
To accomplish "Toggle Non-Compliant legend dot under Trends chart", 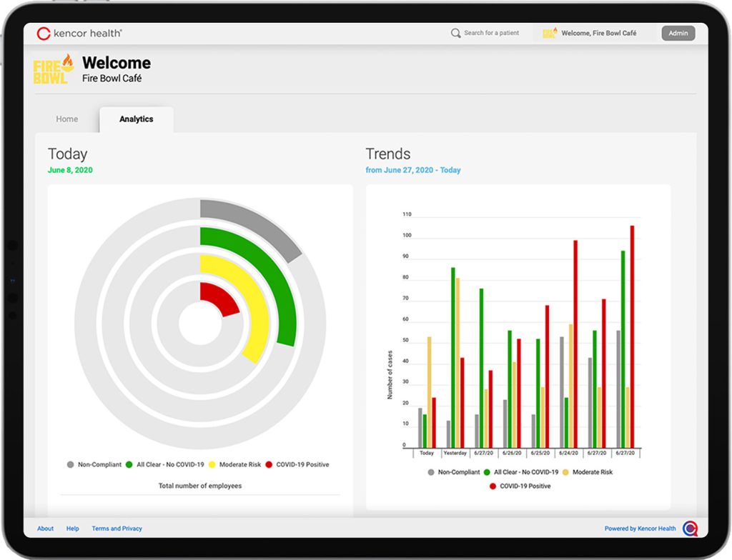I will point(430,472).
